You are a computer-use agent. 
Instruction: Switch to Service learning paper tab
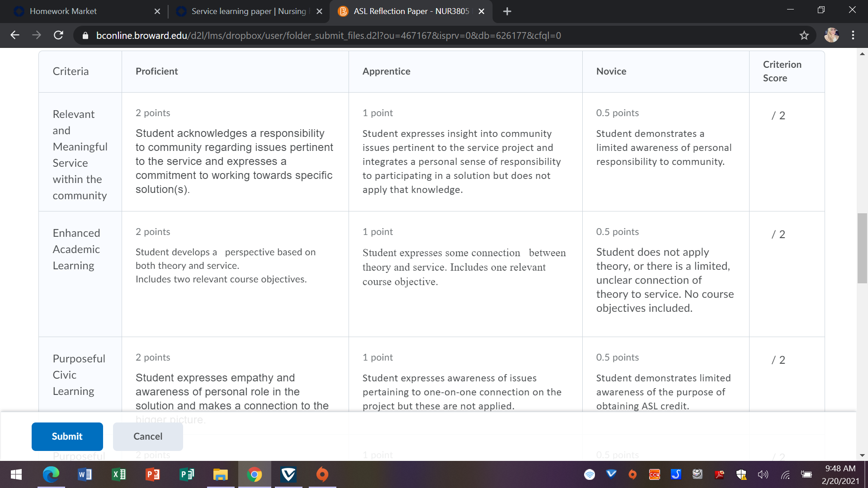[x=249, y=11]
